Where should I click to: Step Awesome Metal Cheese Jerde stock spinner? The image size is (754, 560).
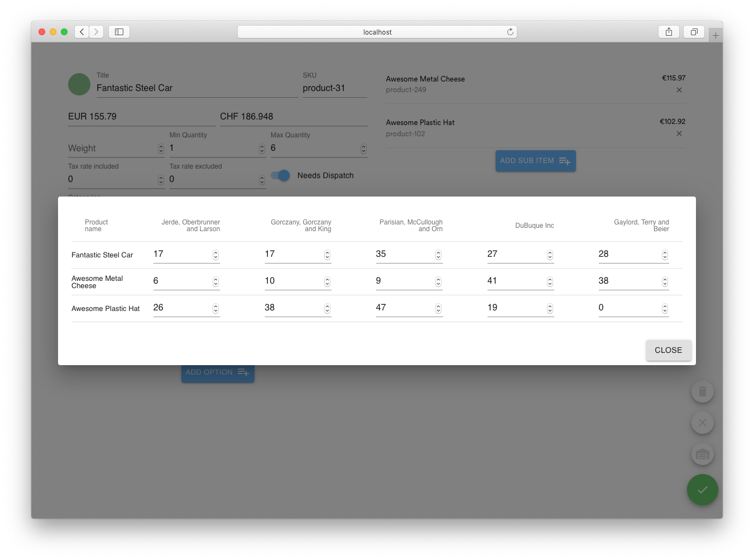point(215,282)
